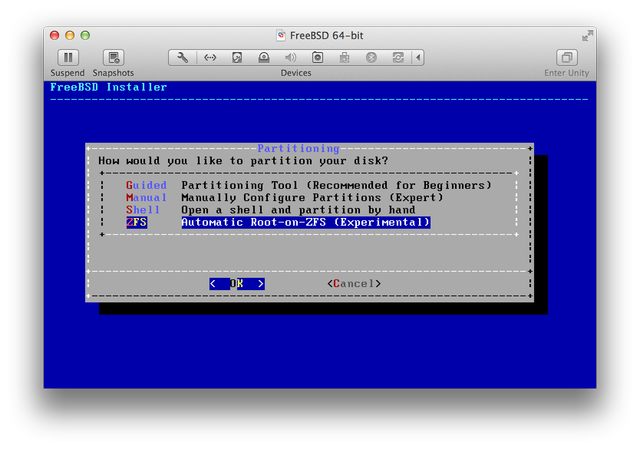This screenshot has height=449, width=640.
Task: Click the hard disk device icon
Action: click(237, 58)
